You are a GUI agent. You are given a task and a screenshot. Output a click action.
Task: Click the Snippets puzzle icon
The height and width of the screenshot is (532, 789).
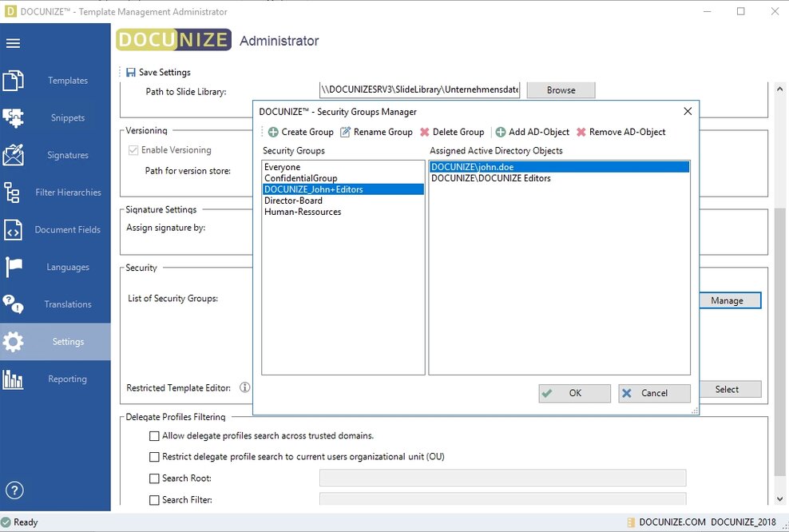click(14, 118)
